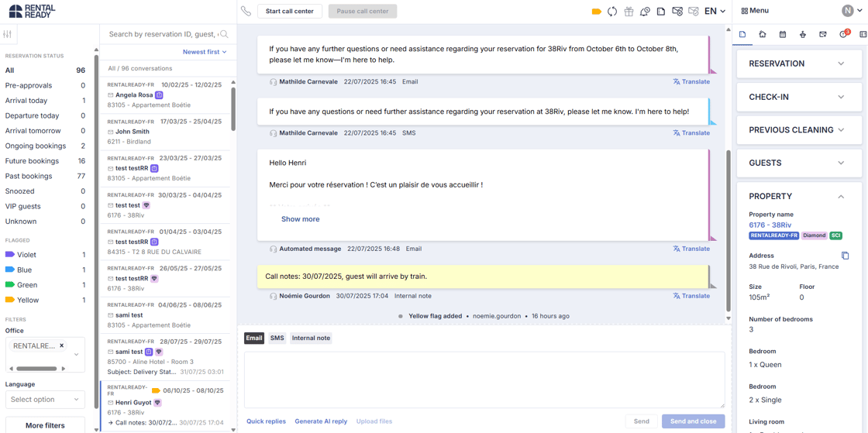Open Quick replies
868x433 pixels.
pyautogui.click(x=267, y=421)
